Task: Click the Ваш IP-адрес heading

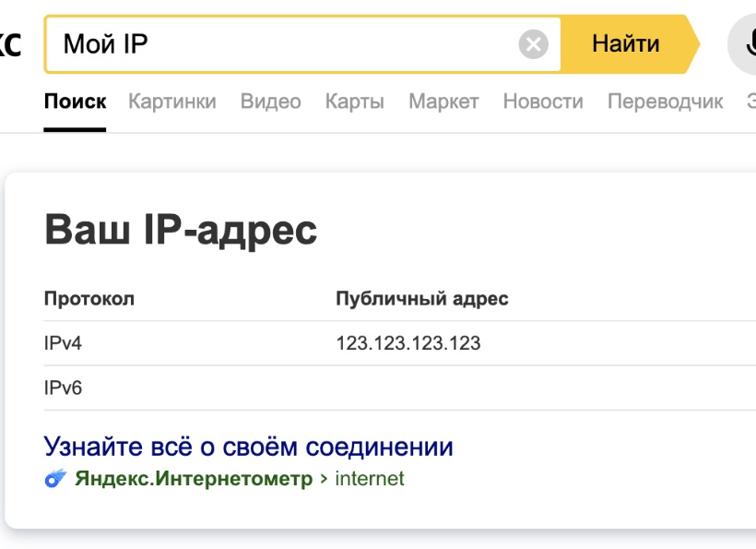Action: point(181,230)
